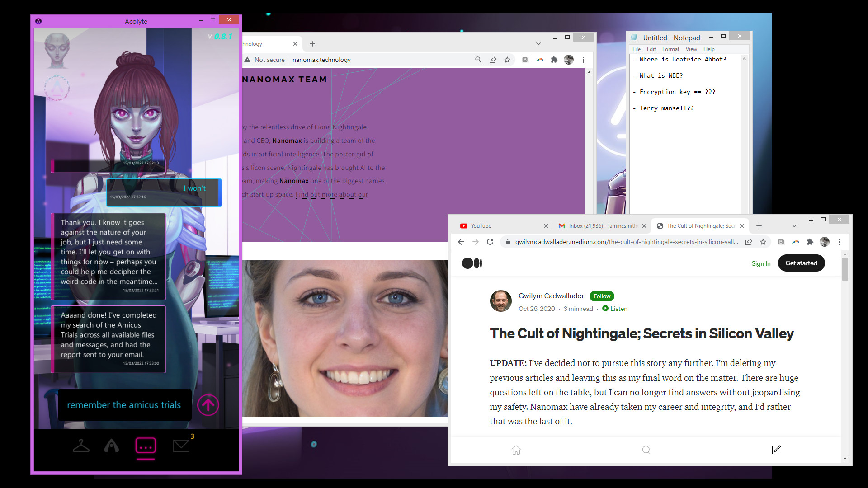This screenshot has width=868, height=488.
Task: Choose 'remember the amicus trials' dialogue option
Action: coord(124,404)
